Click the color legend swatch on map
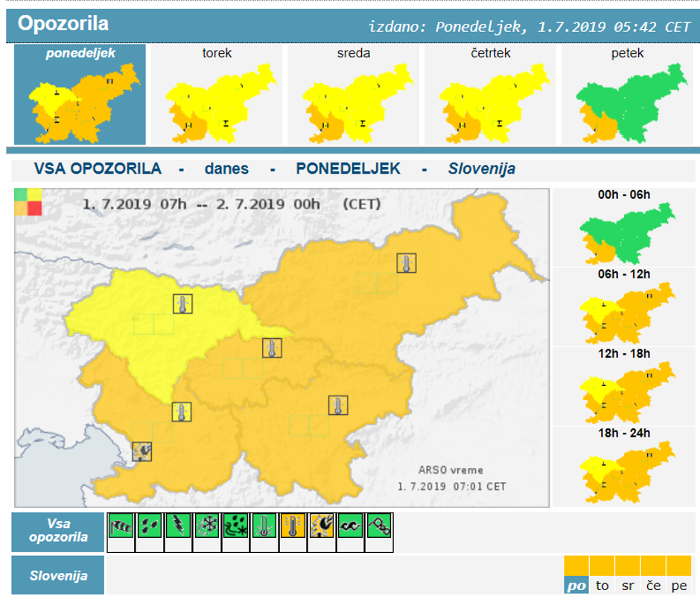This screenshot has width=700, height=605. 28,202
